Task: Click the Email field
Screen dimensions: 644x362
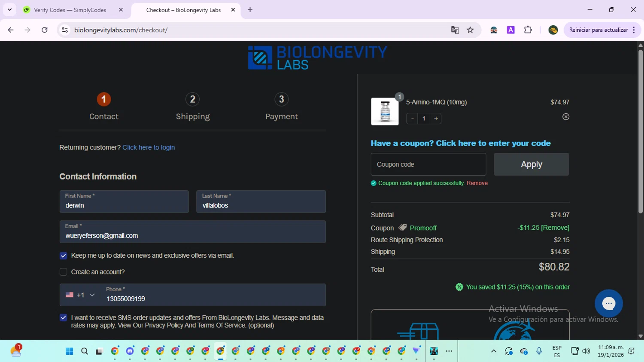Action: (193, 232)
